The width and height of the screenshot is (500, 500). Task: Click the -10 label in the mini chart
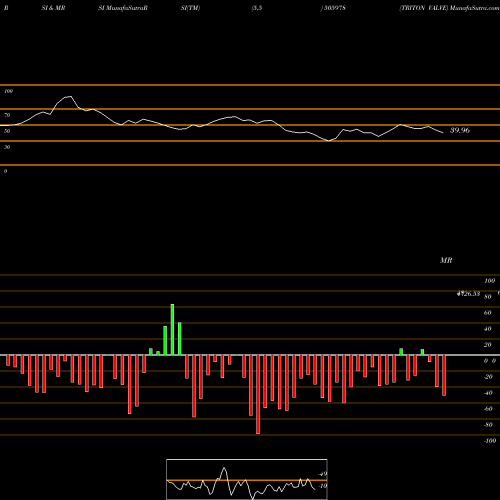(x=322, y=486)
